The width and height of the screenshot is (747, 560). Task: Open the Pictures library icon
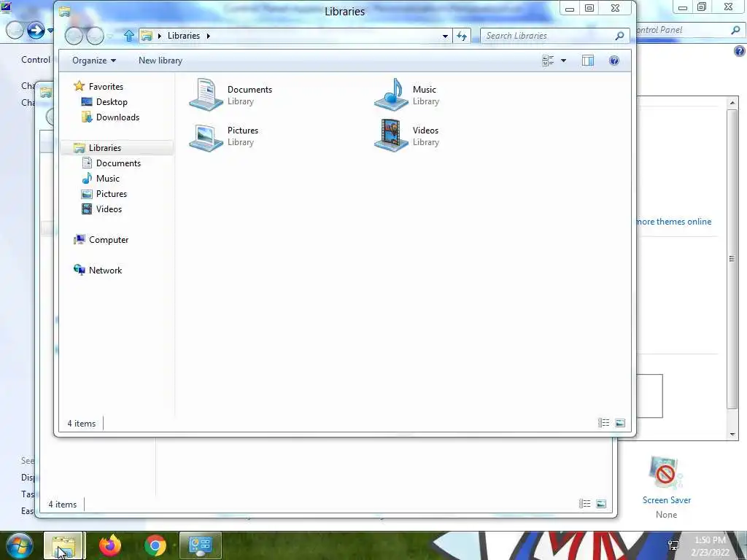click(x=206, y=136)
